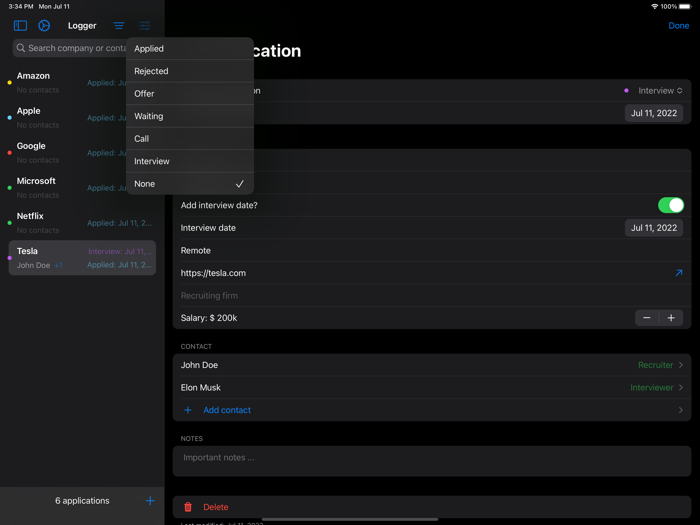The image size is (700, 525).
Task: Filter by Interview status in menu
Action: click(190, 161)
